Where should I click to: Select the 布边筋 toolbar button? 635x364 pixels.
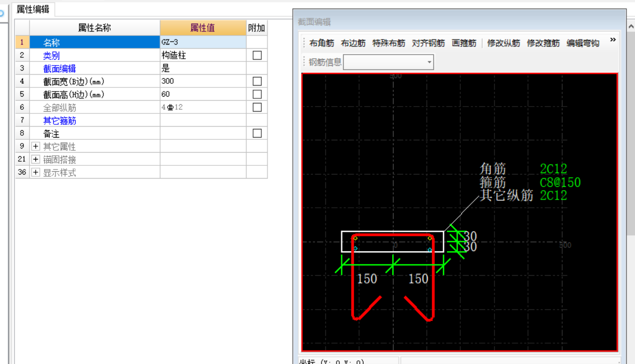click(353, 43)
